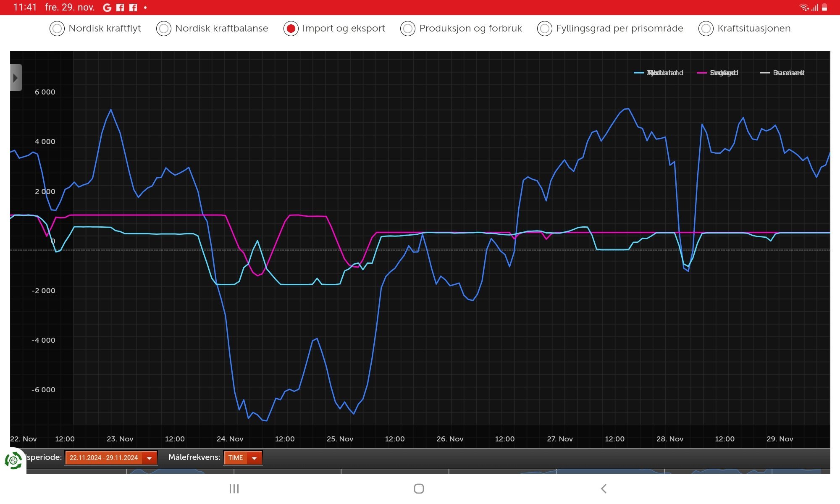Click the 22. Nov x-axis label
Viewport: 840px width, 504px height.
(24, 439)
